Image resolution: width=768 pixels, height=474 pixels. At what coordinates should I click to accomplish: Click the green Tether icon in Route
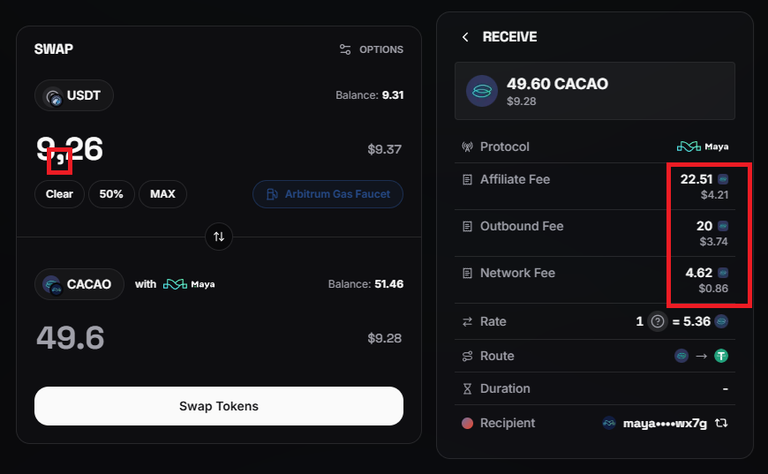click(721, 356)
